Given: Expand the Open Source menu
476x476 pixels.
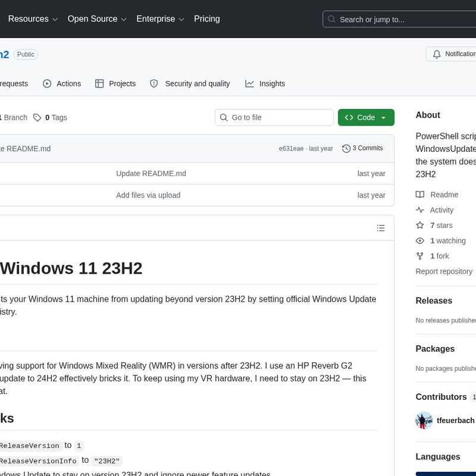Looking at the screenshot, I should click(x=97, y=19).
